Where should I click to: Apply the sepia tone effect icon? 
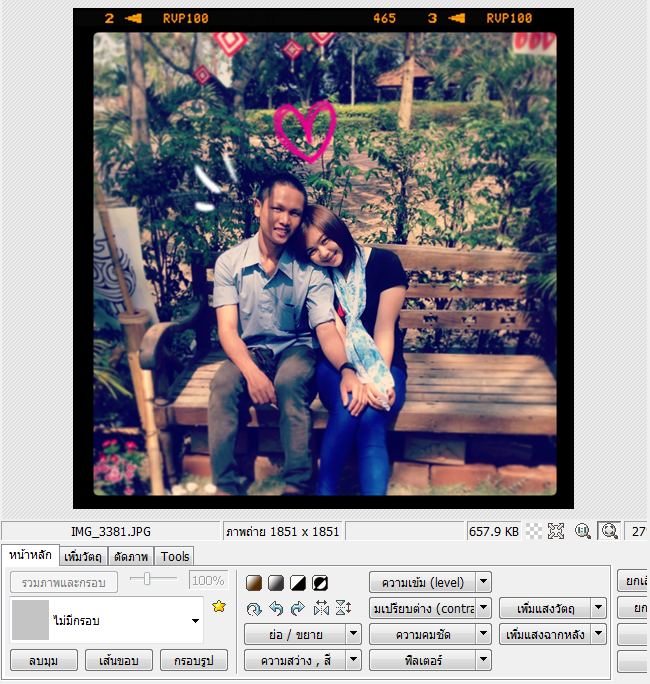255,582
